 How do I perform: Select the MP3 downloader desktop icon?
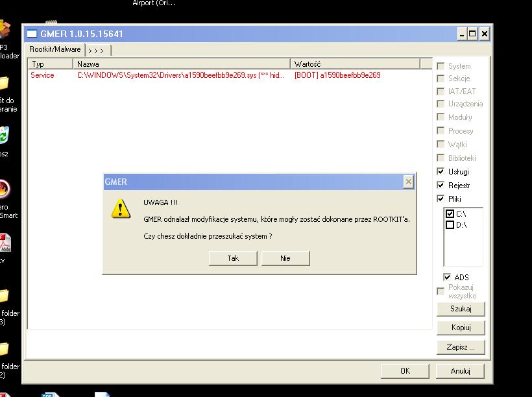(5, 29)
